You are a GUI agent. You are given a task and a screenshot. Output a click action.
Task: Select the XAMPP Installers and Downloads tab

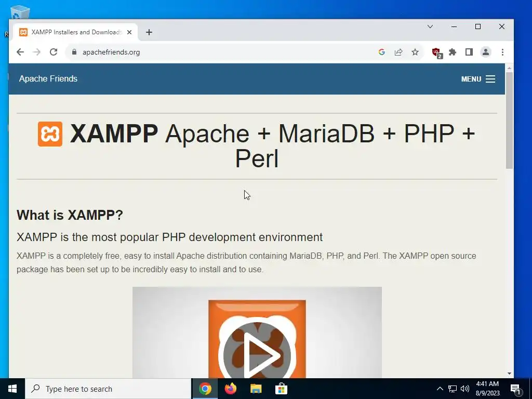(75, 32)
